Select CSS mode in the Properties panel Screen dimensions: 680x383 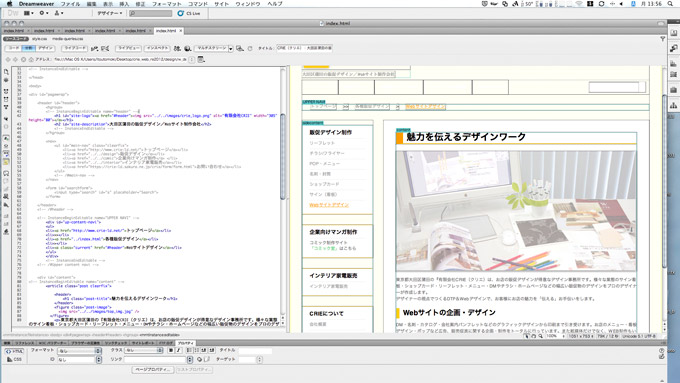14,360
